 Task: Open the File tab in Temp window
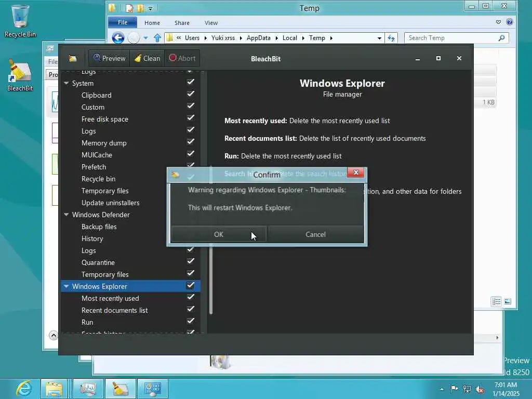tap(123, 22)
